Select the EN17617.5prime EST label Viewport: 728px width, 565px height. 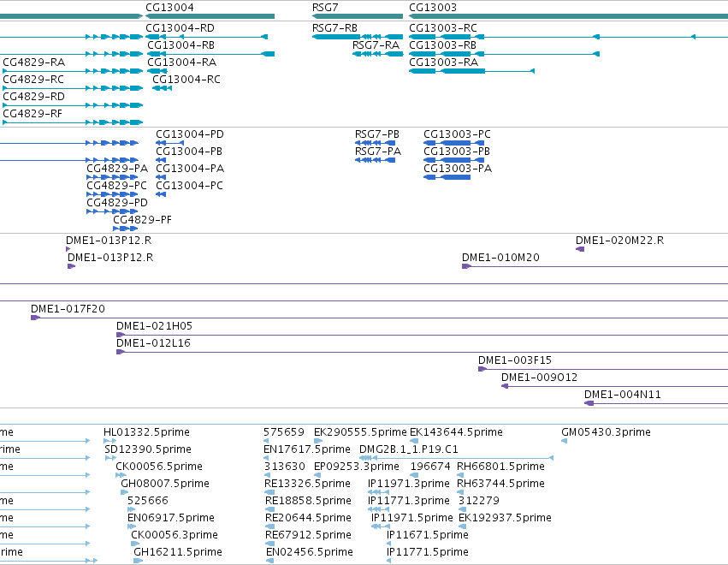click(307, 449)
